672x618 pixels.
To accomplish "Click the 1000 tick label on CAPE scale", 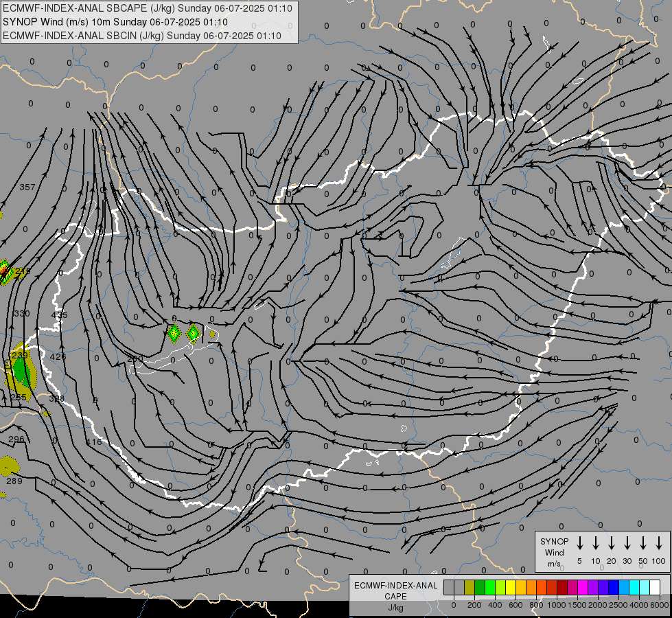I will (x=557, y=605).
